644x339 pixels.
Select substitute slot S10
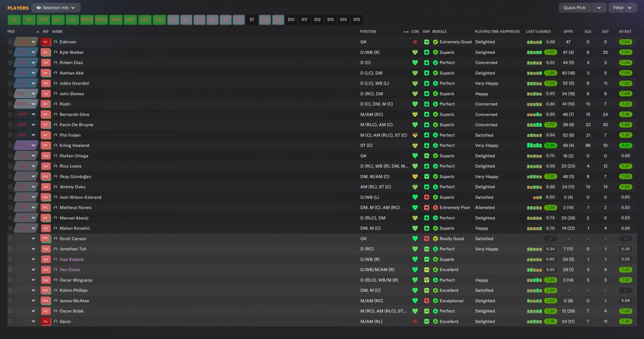(x=291, y=20)
